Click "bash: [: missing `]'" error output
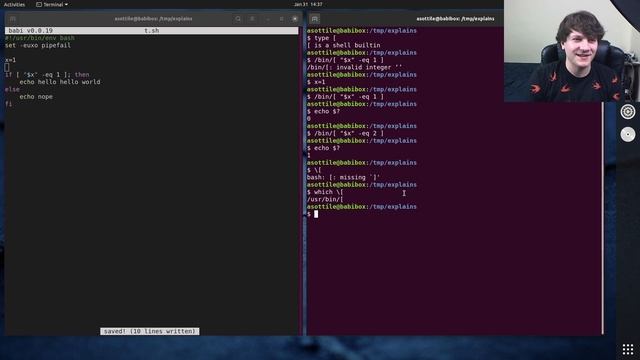Screen dimensions: 640x360 tap(343, 178)
